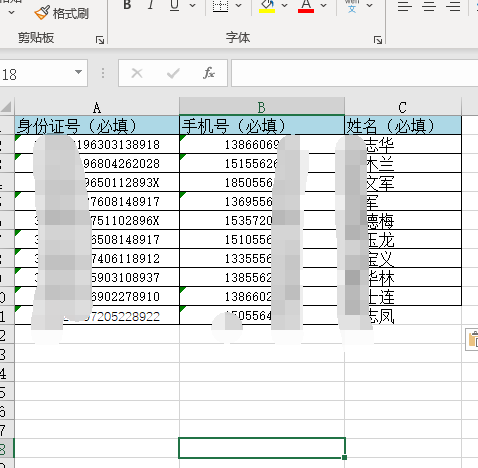Viewport: 478px width, 468px height.
Task: Select the name cell ending in 志华
Action: pyautogui.click(x=403, y=144)
